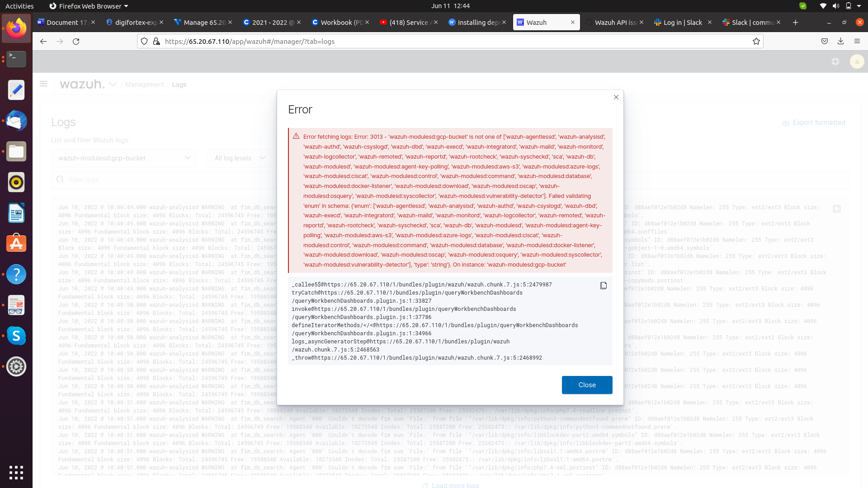Click the Export formatted link
The height and width of the screenshot is (488, 868).
click(x=813, y=122)
